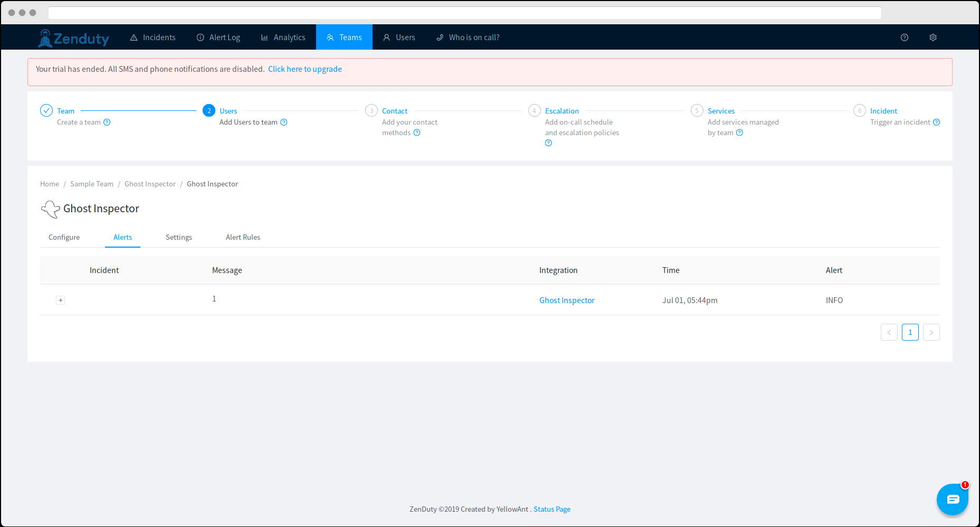Open Incidents in navigation bar
This screenshot has height=527, width=980.
(153, 37)
